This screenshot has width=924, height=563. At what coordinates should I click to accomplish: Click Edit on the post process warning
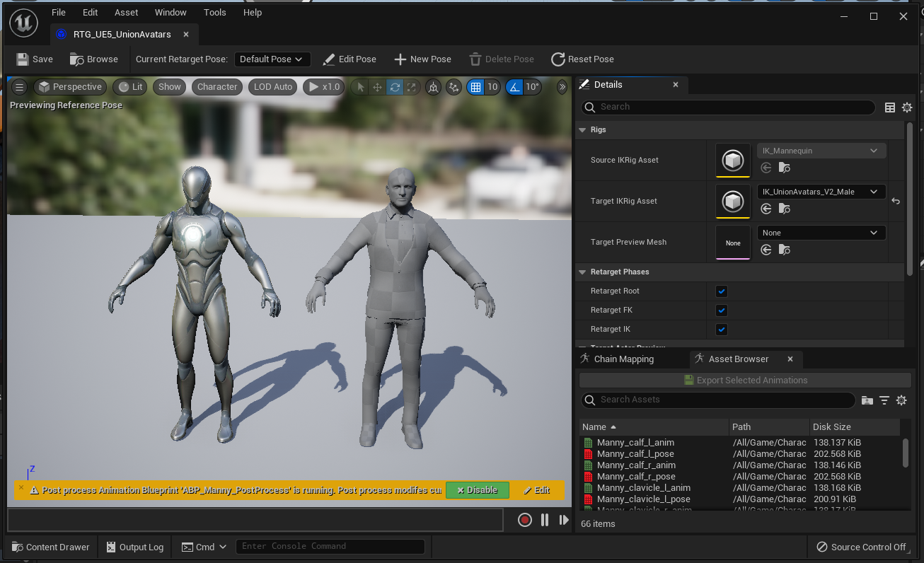click(x=536, y=490)
